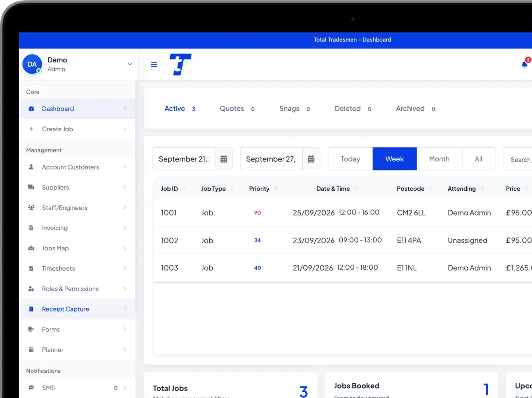Viewport: 532px width, 398px height.
Task: Sort by Postcode column arrows
Action: [x=431, y=189]
